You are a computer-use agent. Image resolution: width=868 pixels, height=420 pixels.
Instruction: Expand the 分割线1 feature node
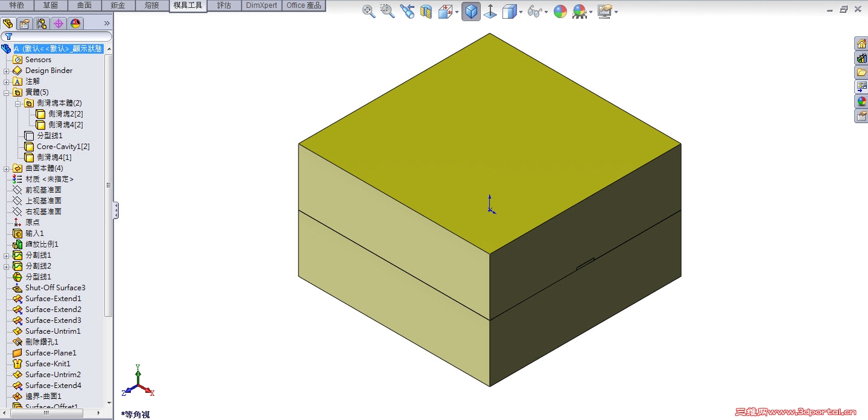[7, 255]
